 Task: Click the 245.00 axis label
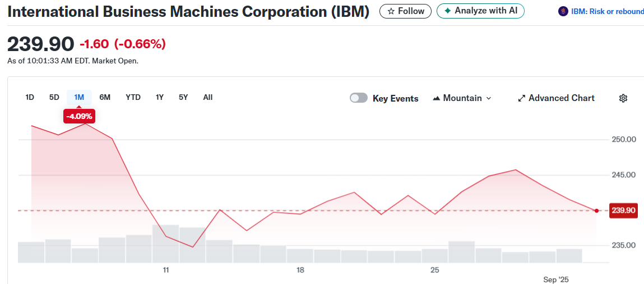[623, 176]
